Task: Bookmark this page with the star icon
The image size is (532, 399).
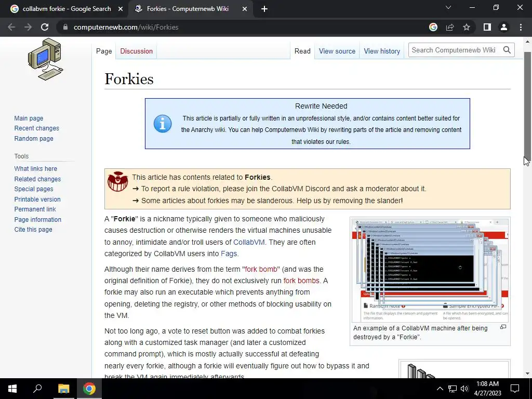Action: [x=467, y=27]
